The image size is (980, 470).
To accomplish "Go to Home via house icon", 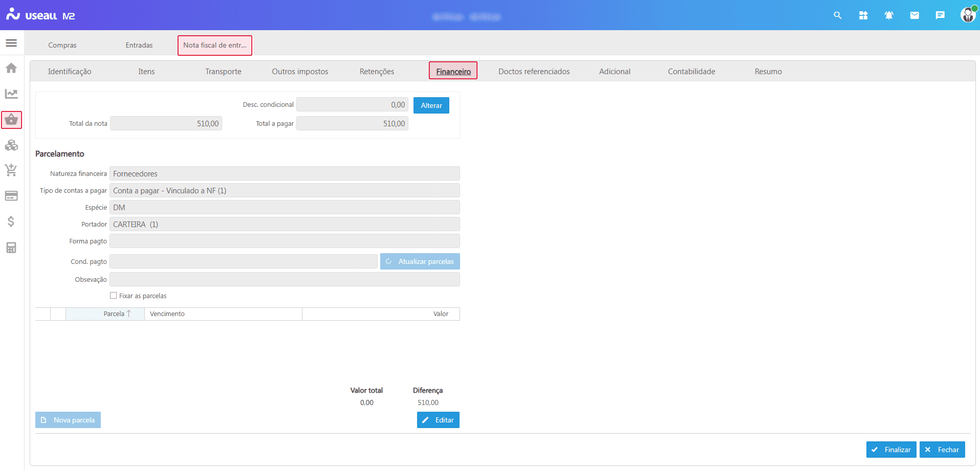I will [x=11, y=68].
